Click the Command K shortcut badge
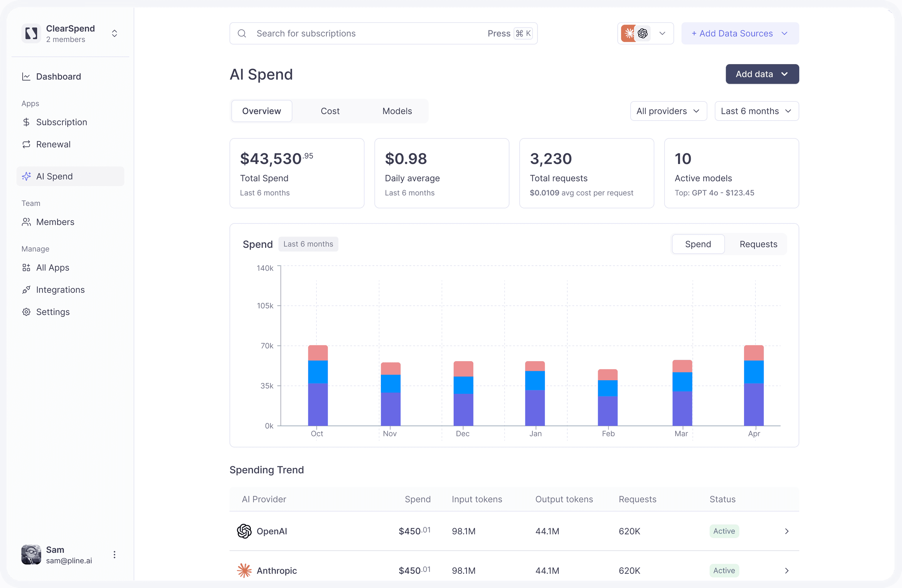 click(x=523, y=33)
